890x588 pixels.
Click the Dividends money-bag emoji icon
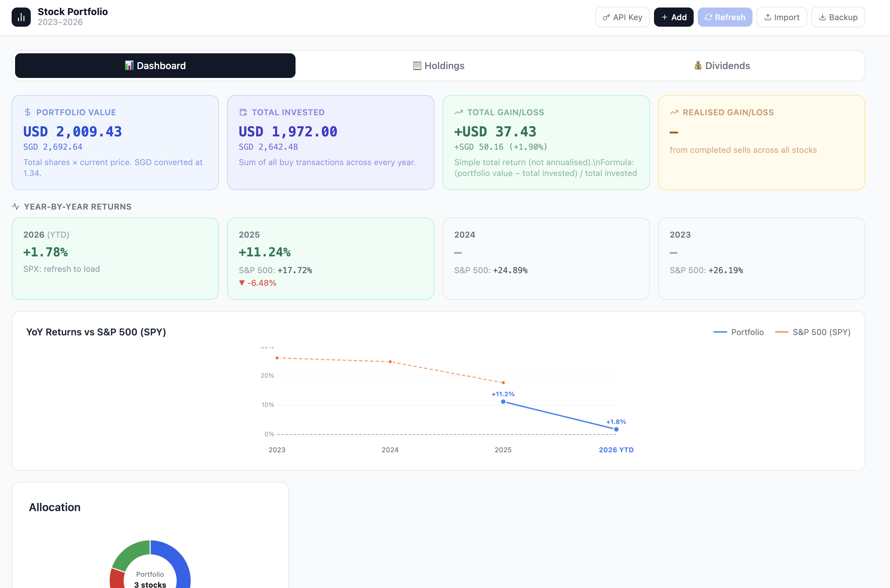point(698,66)
